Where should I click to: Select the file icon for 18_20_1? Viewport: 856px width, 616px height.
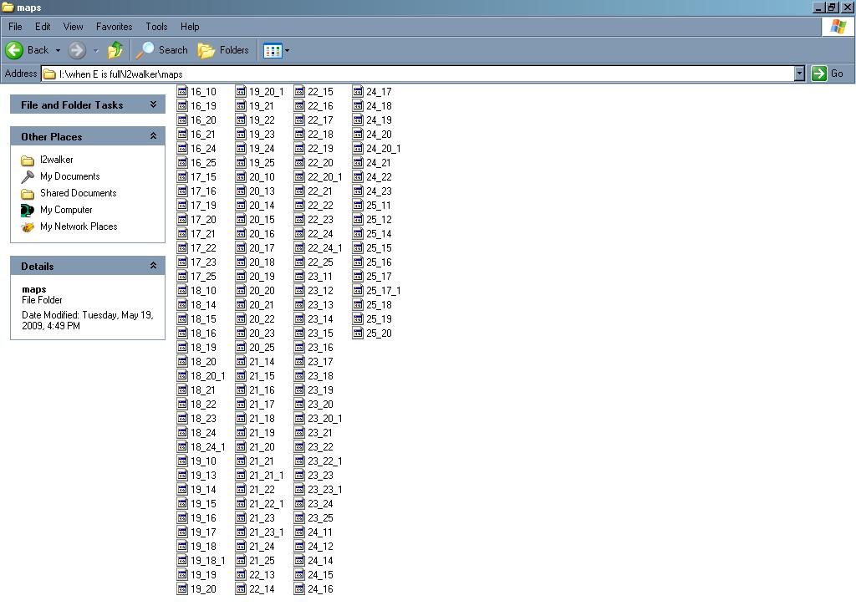pos(182,375)
